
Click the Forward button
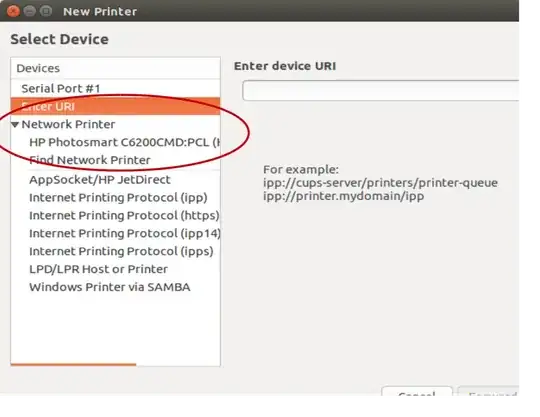click(x=488, y=392)
